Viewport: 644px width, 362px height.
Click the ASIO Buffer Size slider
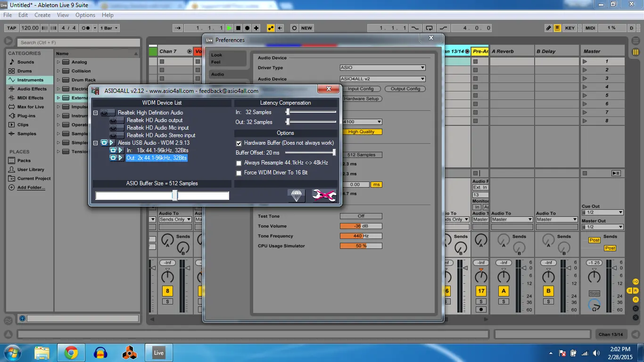tap(162, 196)
